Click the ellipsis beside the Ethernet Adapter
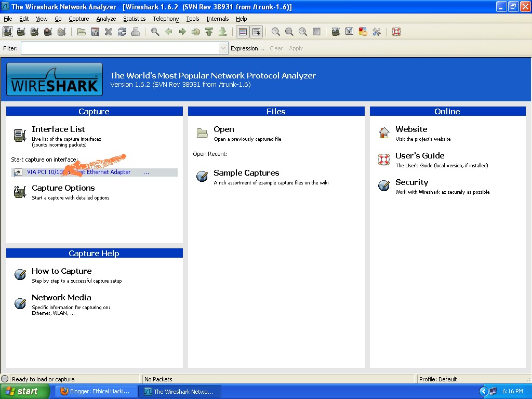The image size is (532, 399). click(x=146, y=172)
